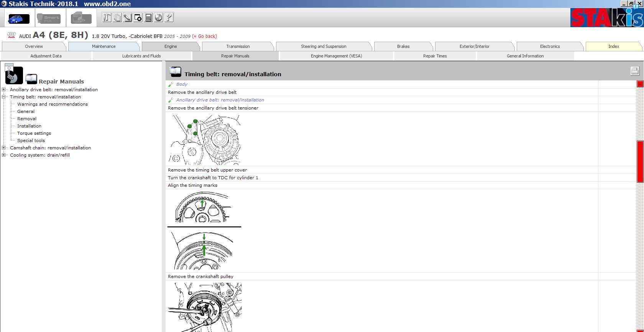
Task: Expand Ancillary drive belt tree node
Action: [4, 90]
